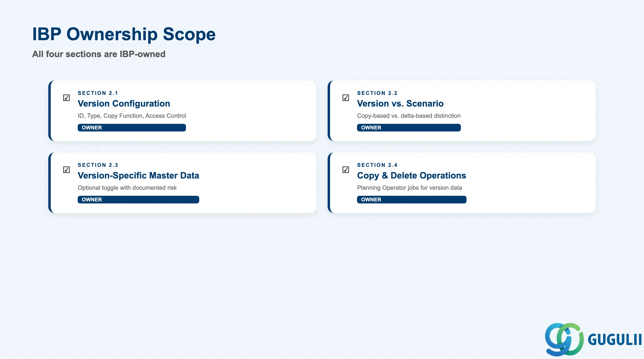Click the GUGULII logo emblem

pos(564,339)
